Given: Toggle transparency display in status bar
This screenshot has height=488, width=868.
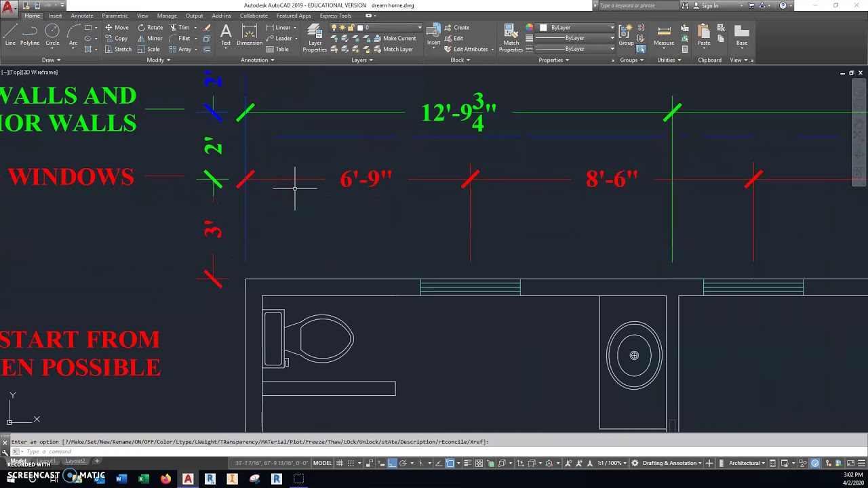Looking at the screenshot, I should [x=479, y=464].
